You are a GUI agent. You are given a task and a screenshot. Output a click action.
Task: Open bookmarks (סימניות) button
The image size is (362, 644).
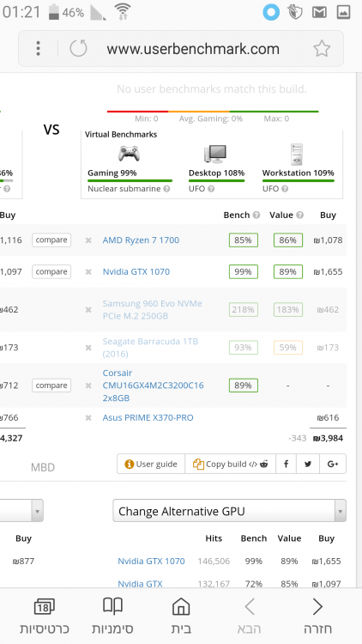point(112,616)
